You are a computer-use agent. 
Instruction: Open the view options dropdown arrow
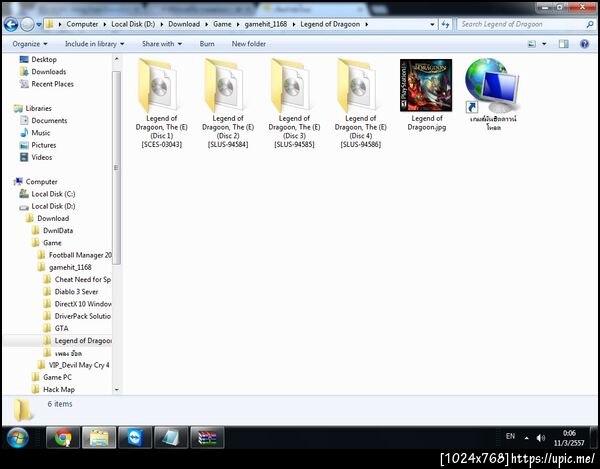tap(544, 44)
